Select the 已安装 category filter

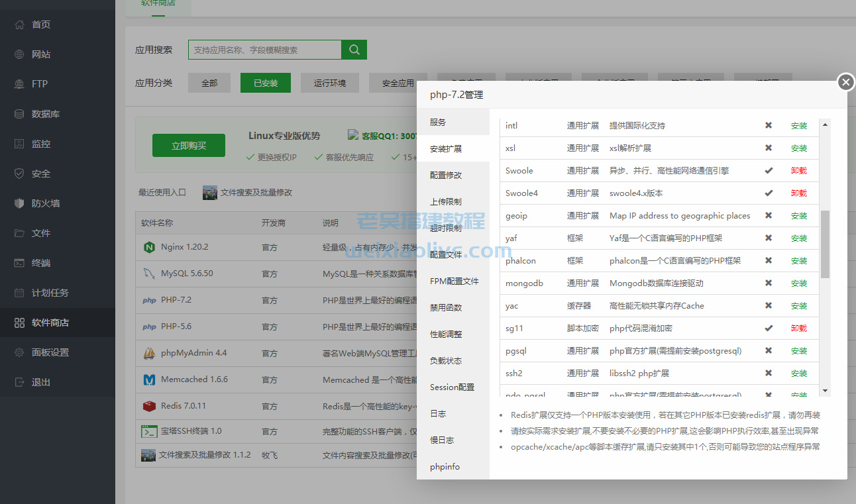(265, 83)
